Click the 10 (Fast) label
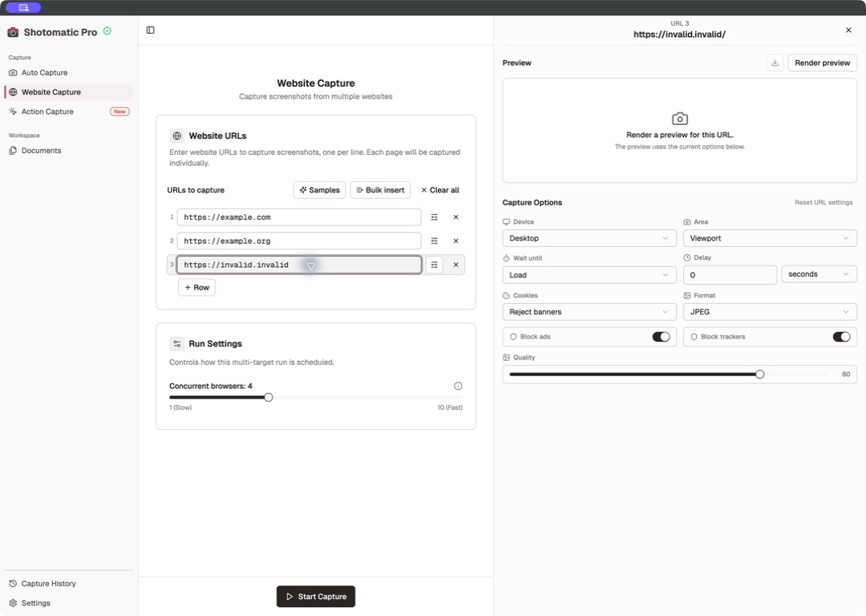Screen dimensions: 866x616 click(450, 407)
